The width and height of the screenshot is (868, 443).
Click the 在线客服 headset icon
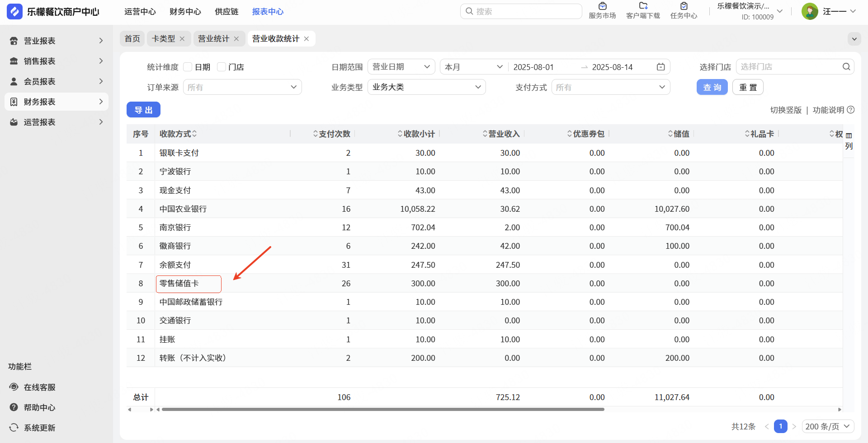tap(14, 387)
